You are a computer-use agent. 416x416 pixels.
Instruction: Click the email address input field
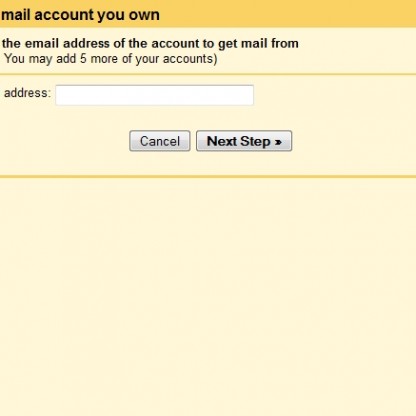pos(154,95)
